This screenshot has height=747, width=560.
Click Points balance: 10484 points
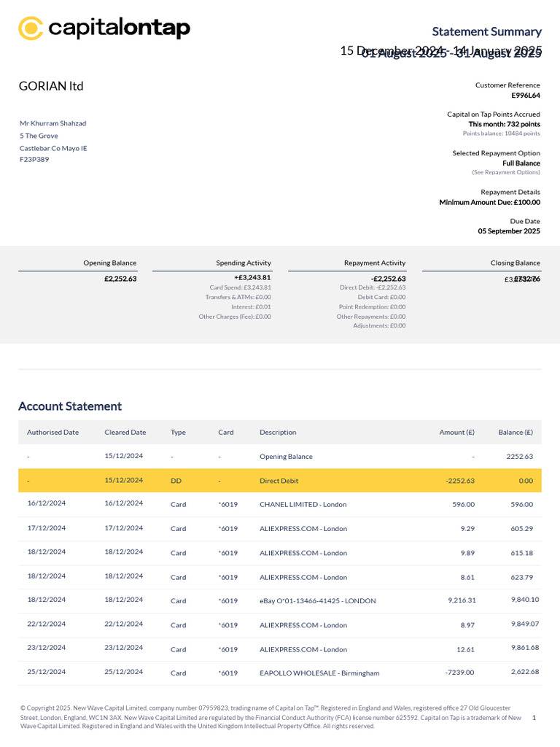coord(502,133)
